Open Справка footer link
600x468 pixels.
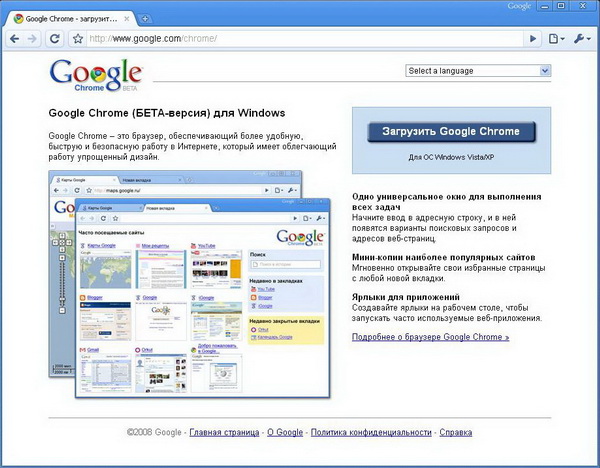(456, 432)
